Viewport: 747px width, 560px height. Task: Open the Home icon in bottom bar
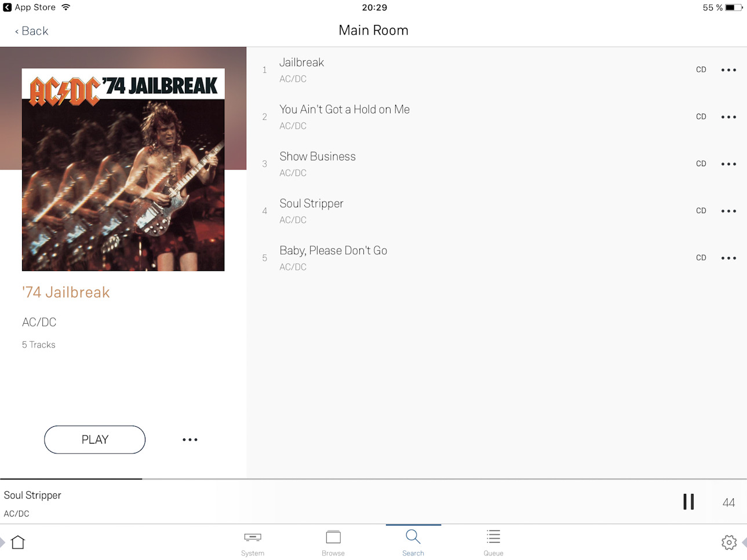[x=18, y=542]
